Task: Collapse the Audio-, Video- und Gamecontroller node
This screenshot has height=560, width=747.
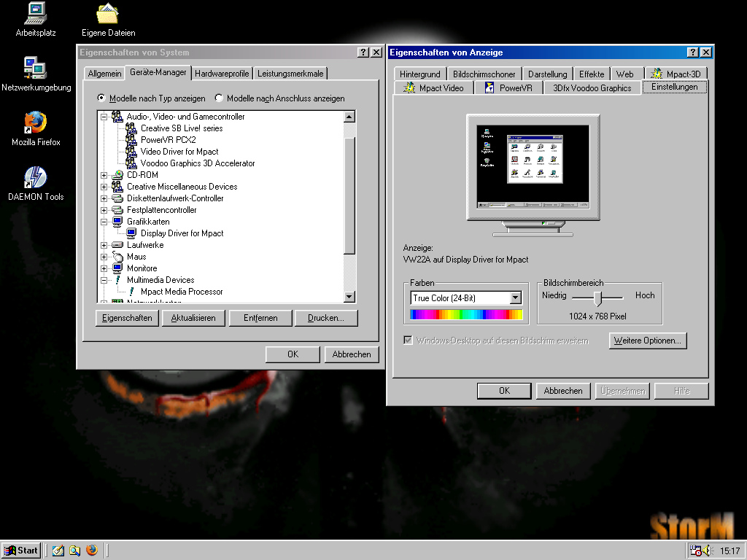Action: pyautogui.click(x=104, y=117)
